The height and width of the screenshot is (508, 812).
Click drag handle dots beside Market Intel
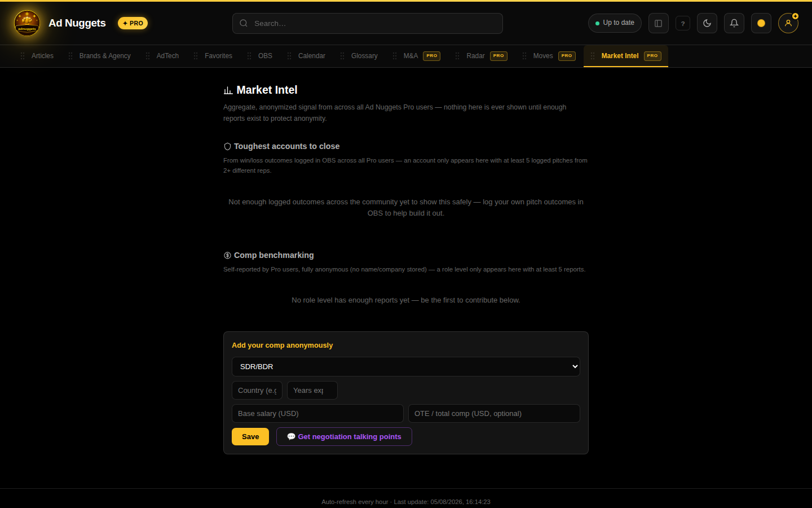[x=593, y=56]
